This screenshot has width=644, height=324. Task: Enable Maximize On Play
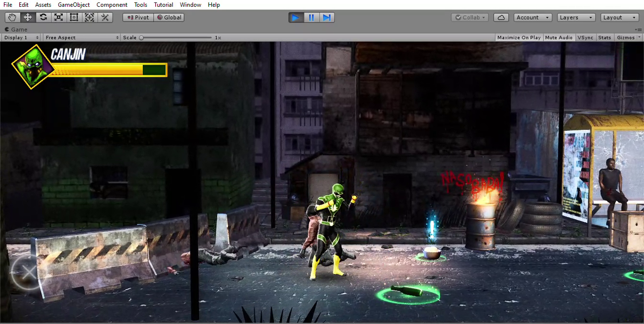click(x=518, y=37)
